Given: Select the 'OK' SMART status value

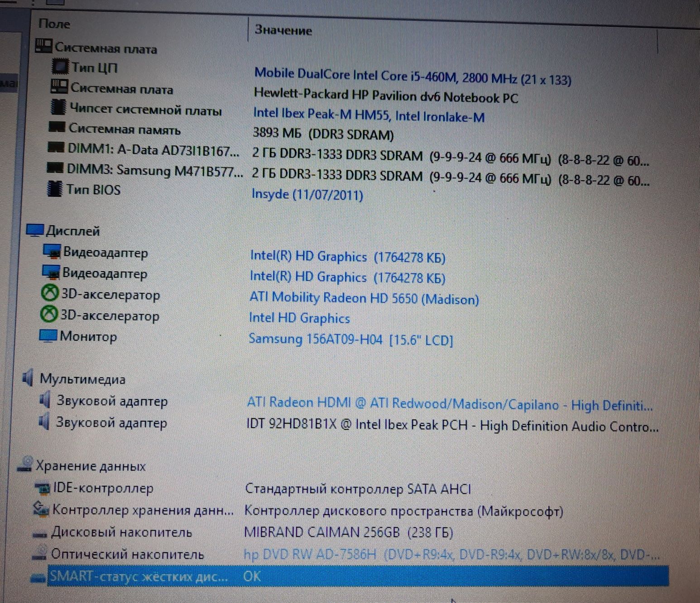Looking at the screenshot, I should pos(252,576).
